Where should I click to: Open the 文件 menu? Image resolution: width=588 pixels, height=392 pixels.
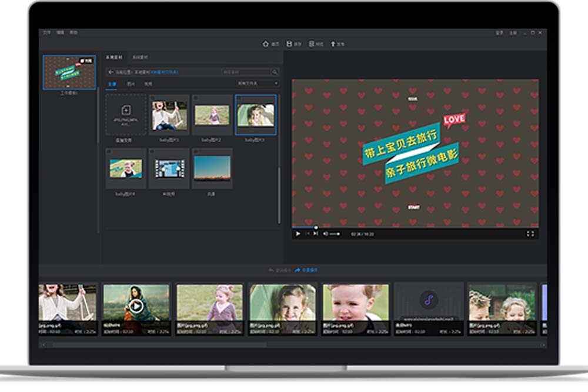pyautogui.click(x=47, y=32)
